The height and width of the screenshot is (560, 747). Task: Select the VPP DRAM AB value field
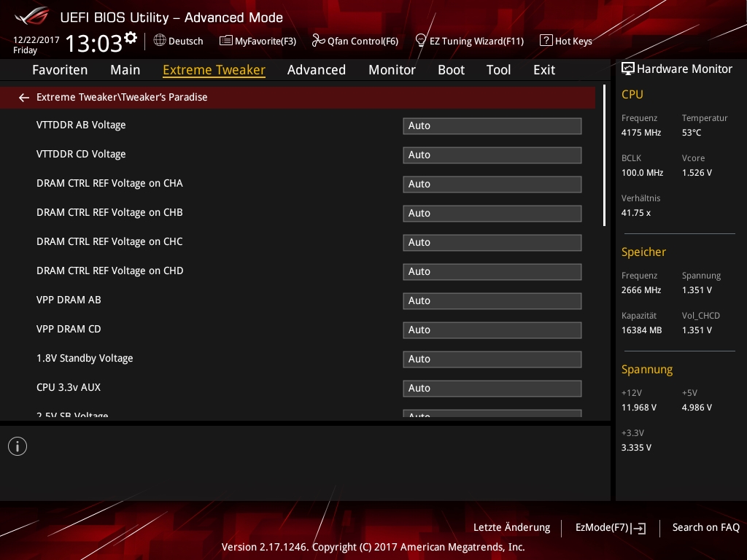coord(492,301)
